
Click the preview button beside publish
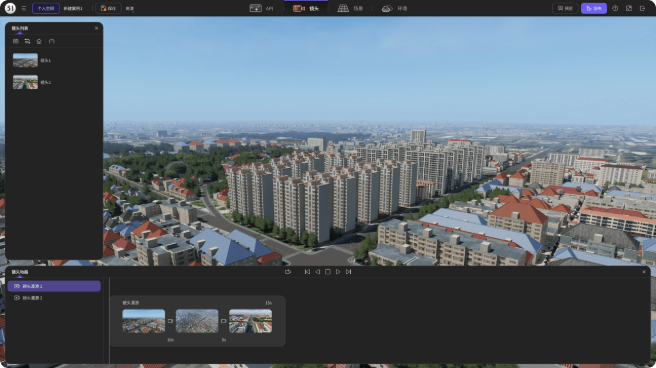tap(565, 8)
